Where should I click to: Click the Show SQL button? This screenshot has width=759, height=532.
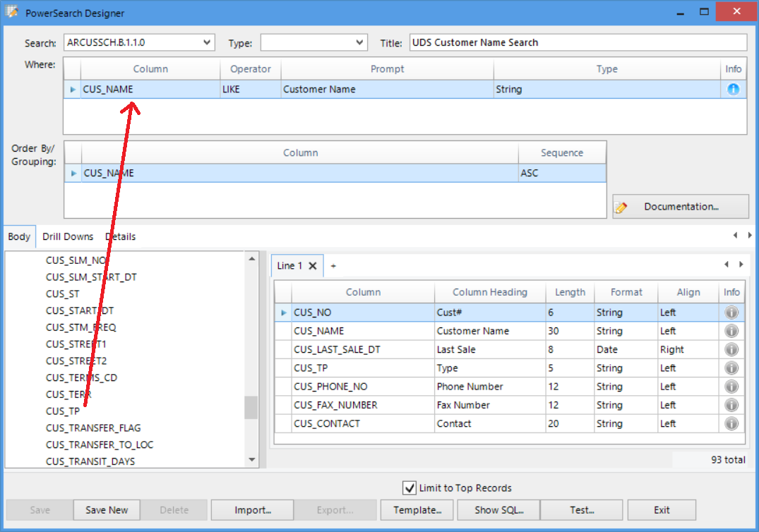[498, 510]
